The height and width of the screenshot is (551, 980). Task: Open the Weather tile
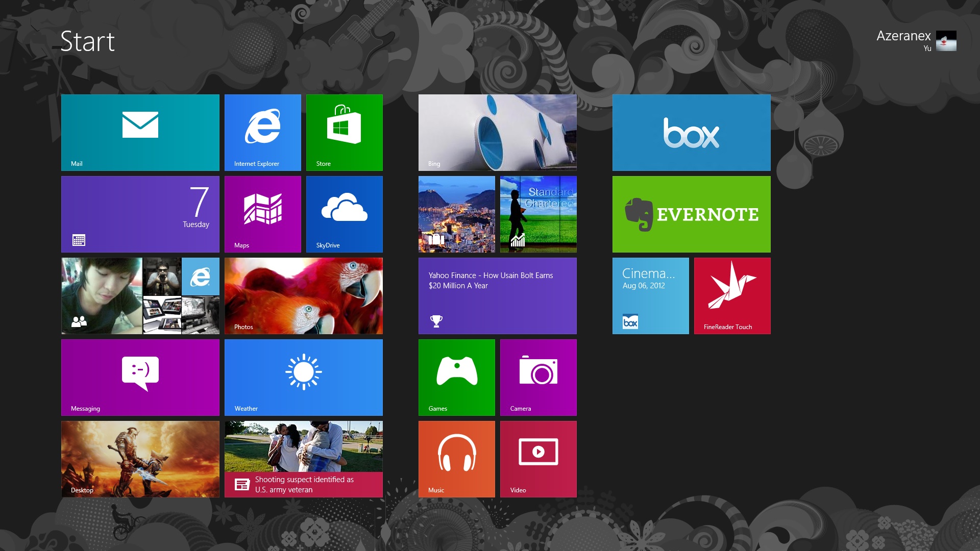click(303, 377)
